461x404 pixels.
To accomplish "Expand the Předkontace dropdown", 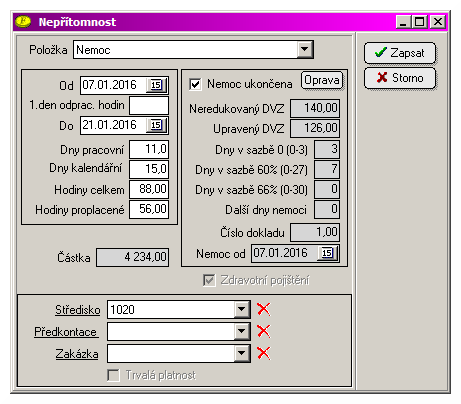I will pos(242,331).
